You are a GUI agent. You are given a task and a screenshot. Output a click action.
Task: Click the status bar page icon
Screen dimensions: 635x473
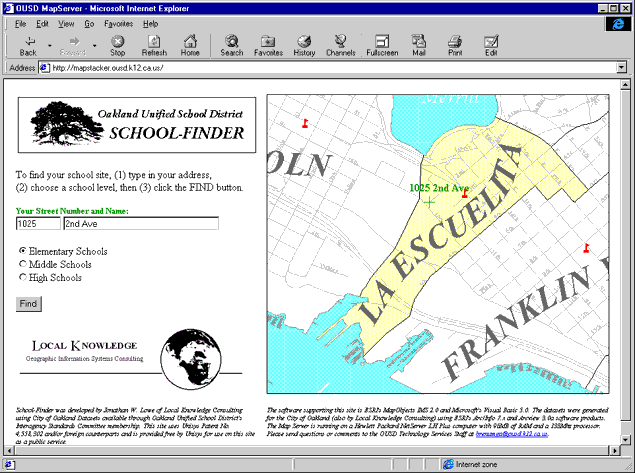click(9, 464)
